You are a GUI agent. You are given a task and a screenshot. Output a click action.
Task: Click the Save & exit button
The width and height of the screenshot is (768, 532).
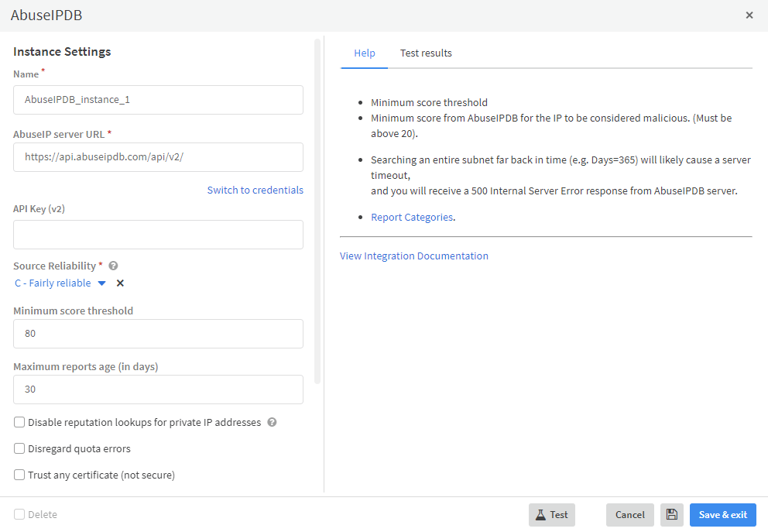(x=722, y=515)
